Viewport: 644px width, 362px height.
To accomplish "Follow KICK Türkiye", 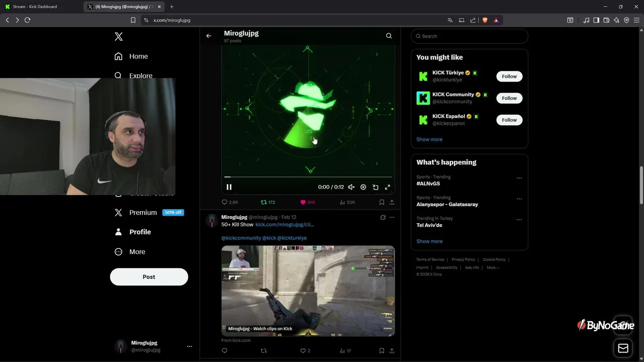I will coord(509,76).
